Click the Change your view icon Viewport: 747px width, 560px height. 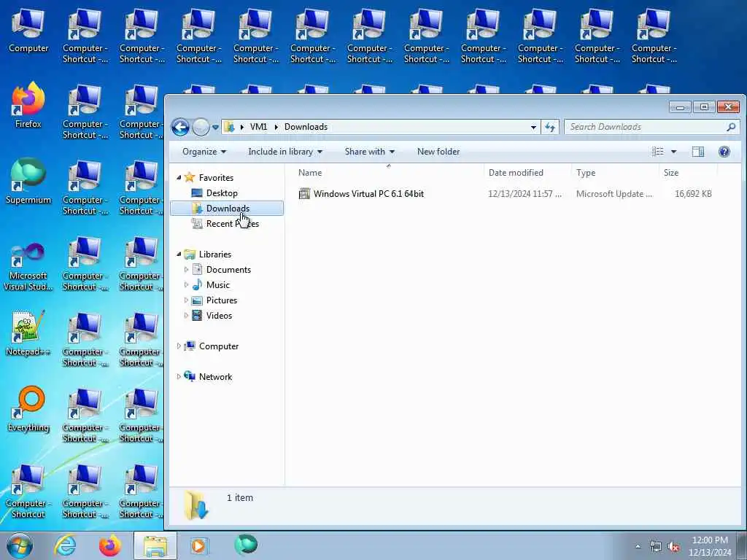[658, 152]
